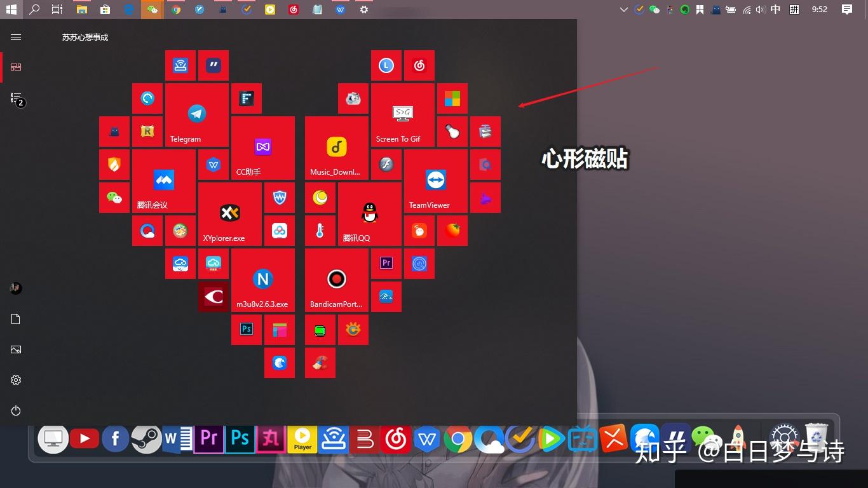Switch to pinned tiles view

16,67
